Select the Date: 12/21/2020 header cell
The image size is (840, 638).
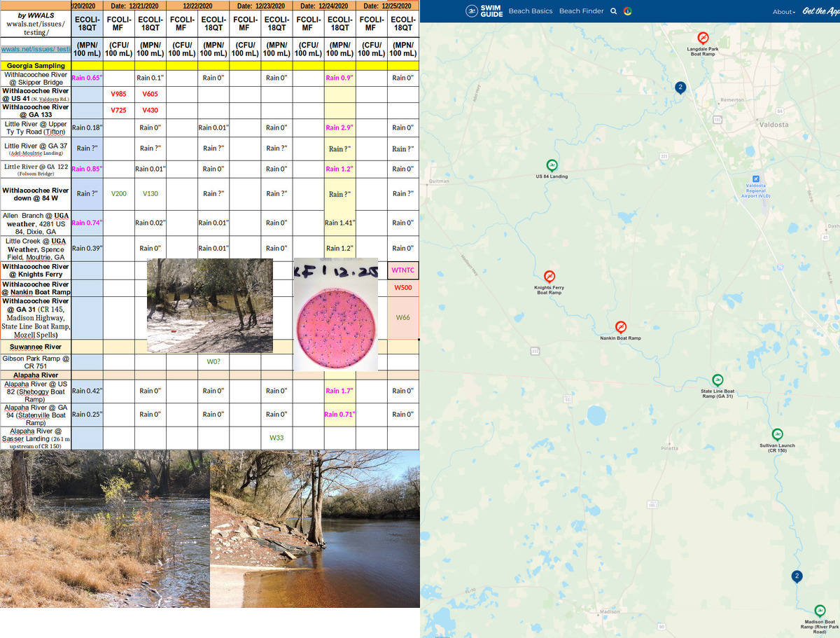[x=134, y=6]
